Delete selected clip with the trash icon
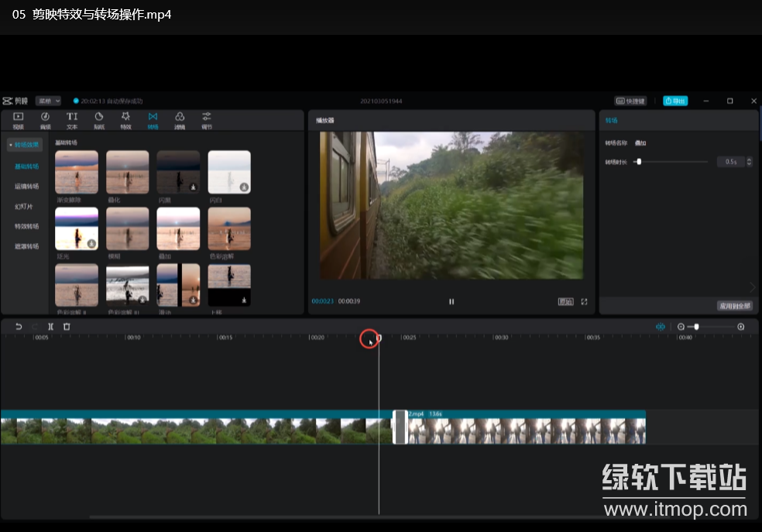 (x=67, y=327)
